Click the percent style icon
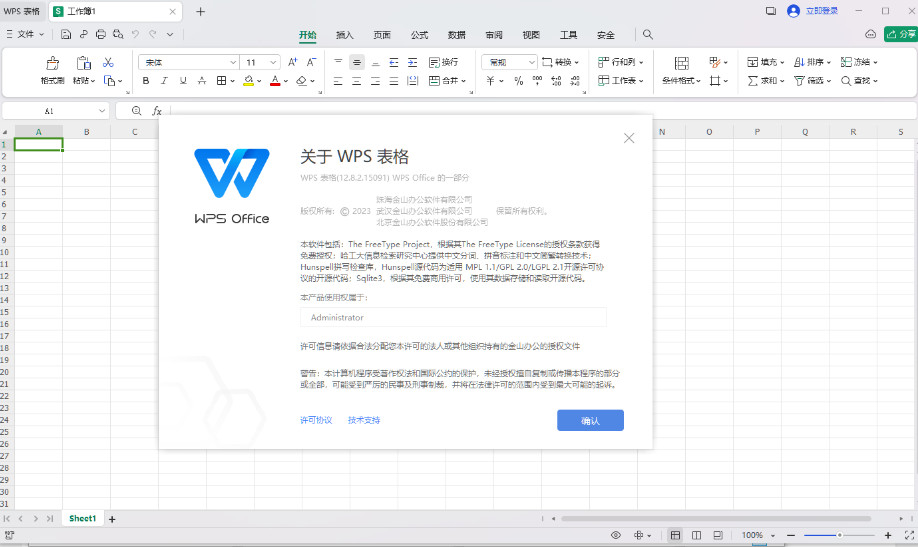 (519, 81)
